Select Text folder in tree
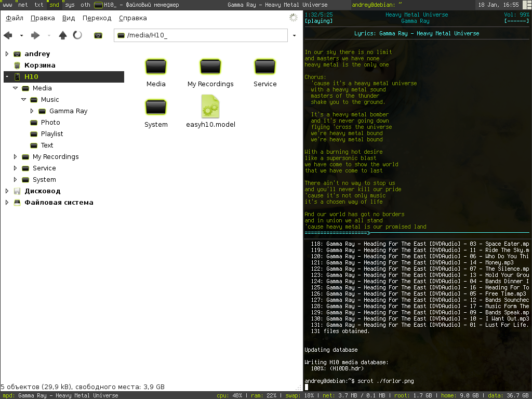Screen dimensions: 532x399 pos(47,145)
